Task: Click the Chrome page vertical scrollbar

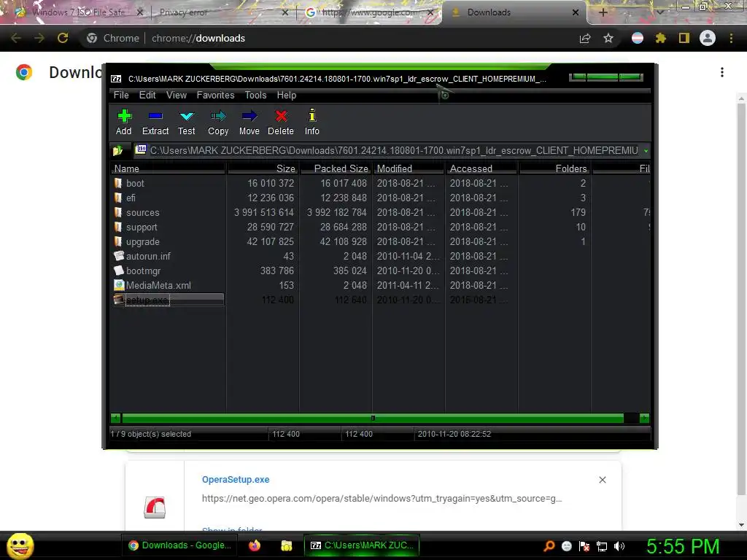Action: pos(741,297)
